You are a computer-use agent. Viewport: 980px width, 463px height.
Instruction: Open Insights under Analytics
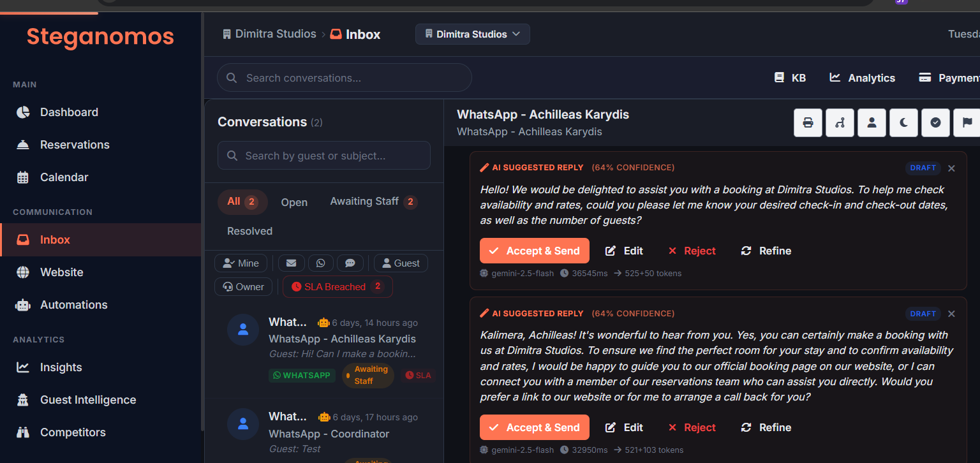point(101,367)
